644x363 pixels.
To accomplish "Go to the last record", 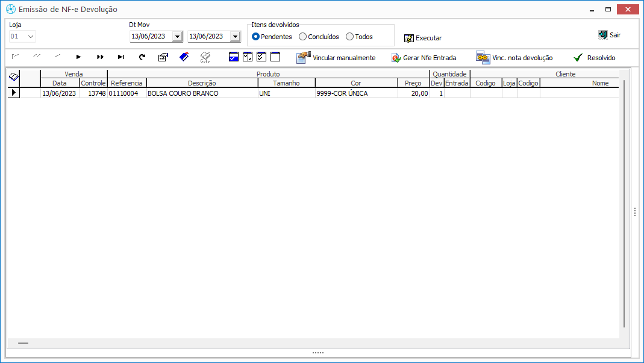I will point(121,57).
